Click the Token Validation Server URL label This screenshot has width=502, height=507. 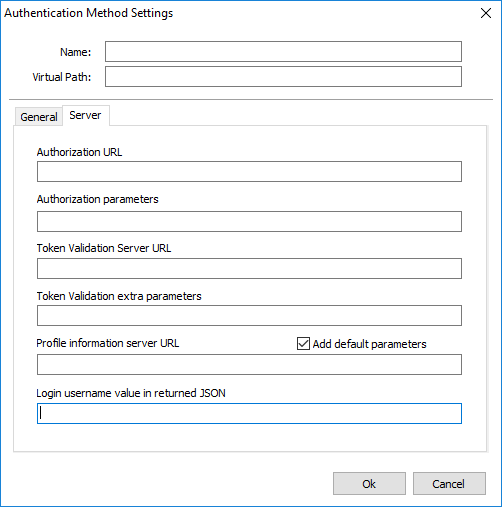pyautogui.click(x=104, y=248)
